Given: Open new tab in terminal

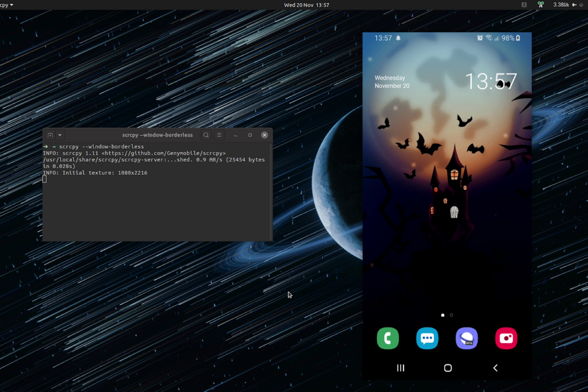Looking at the screenshot, I should pos(50,135).
